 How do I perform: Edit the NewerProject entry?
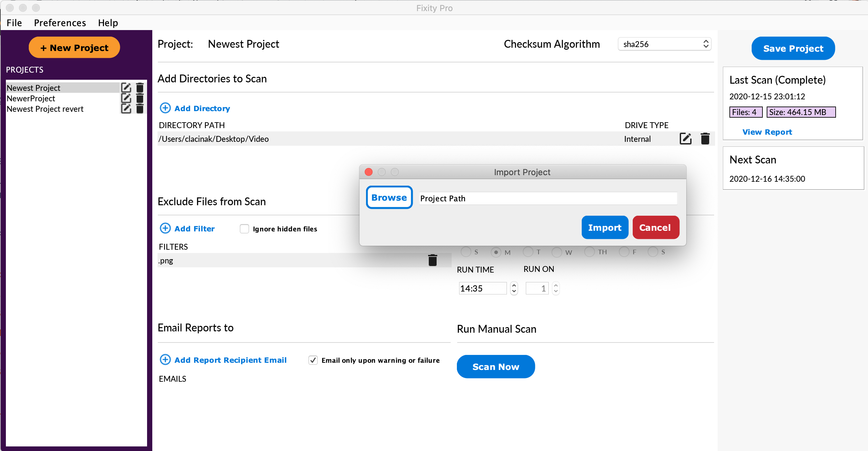pos(126,98)
